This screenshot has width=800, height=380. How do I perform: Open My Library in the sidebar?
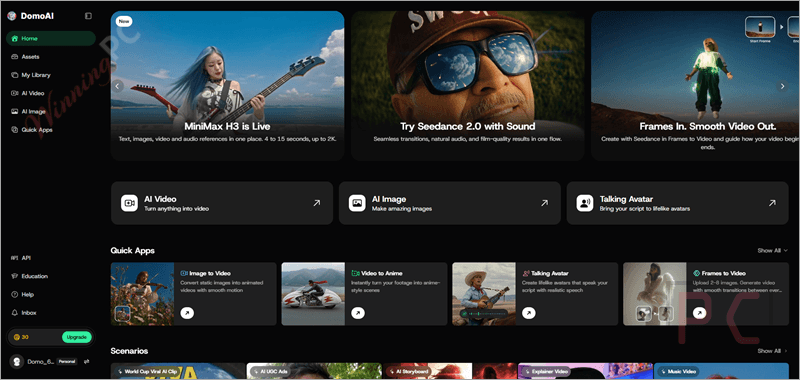[51, 75]
